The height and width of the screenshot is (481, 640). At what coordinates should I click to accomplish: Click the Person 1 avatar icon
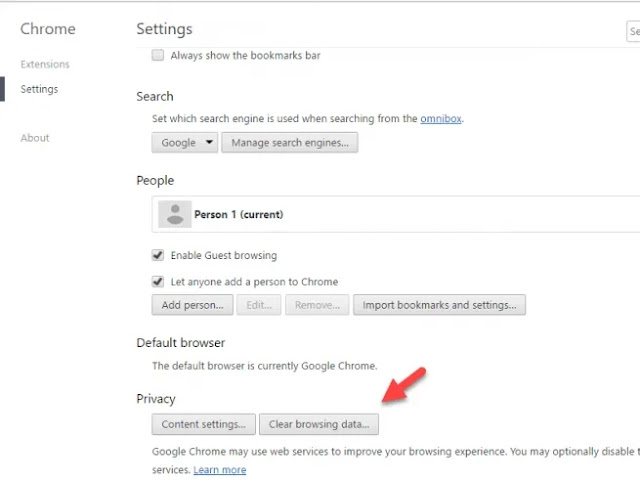point(175,214)
